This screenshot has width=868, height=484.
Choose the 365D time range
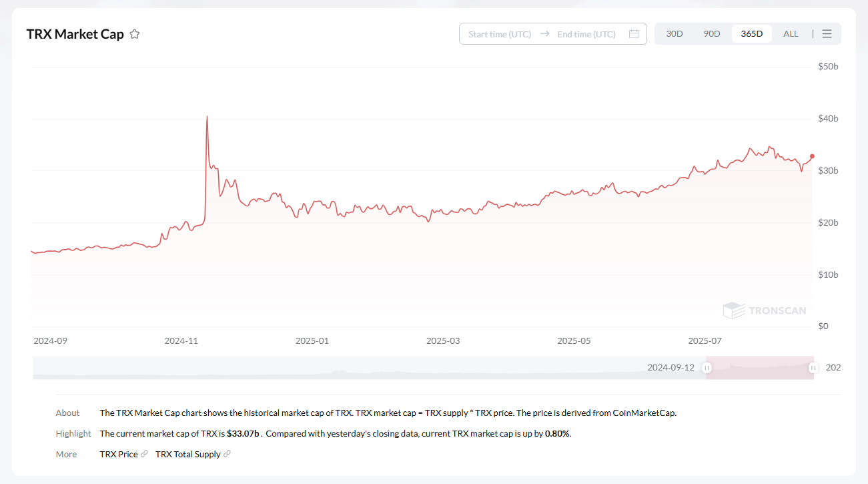pyautogui.click(x=751, y=34)
